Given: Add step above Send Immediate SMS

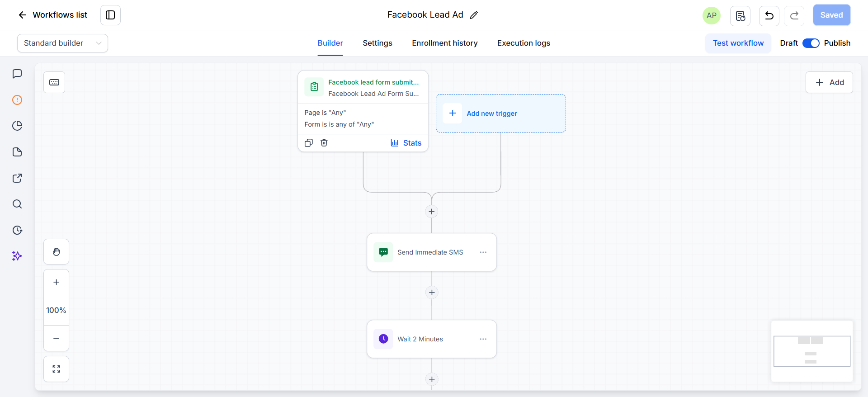Looking at the screenshot, I should (432, 212).
